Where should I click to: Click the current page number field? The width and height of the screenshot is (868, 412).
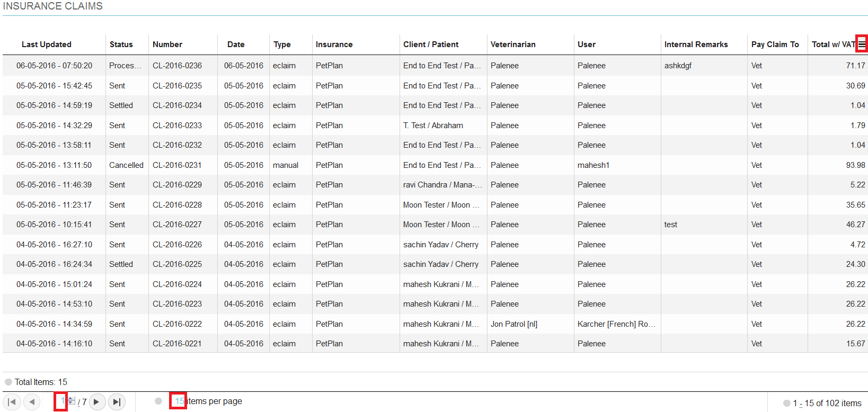[x=61, y=401]
